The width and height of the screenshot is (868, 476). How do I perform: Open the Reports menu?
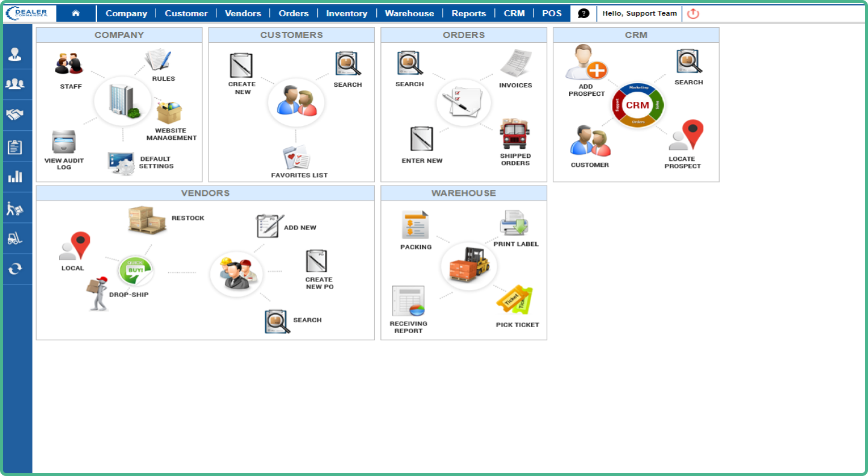pos(468,13)
